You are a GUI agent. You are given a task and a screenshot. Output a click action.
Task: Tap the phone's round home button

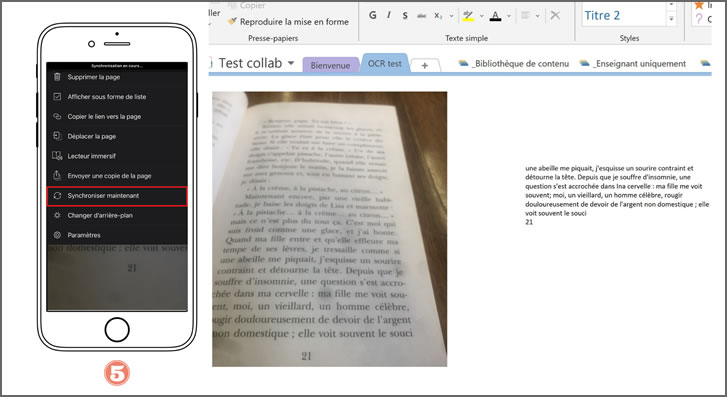pos(117,330)
